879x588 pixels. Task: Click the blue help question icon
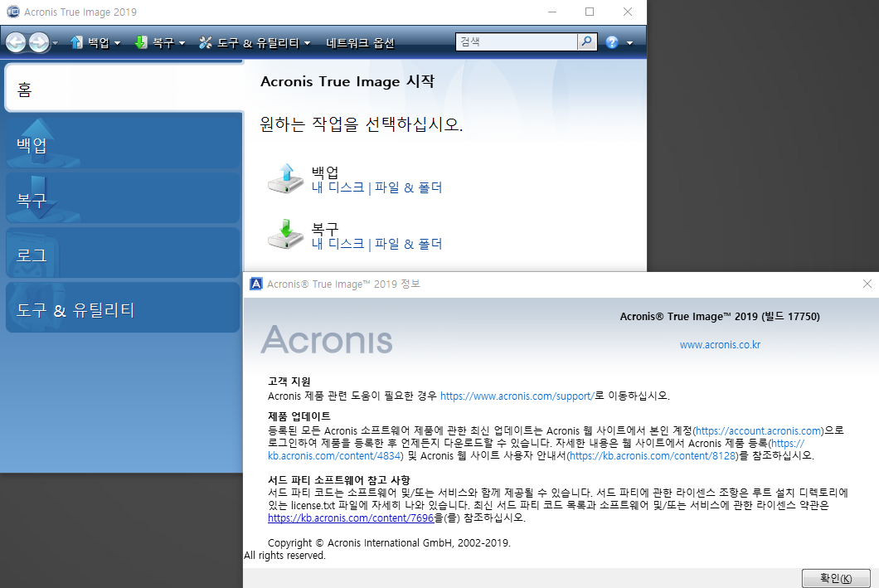point(612,42)
